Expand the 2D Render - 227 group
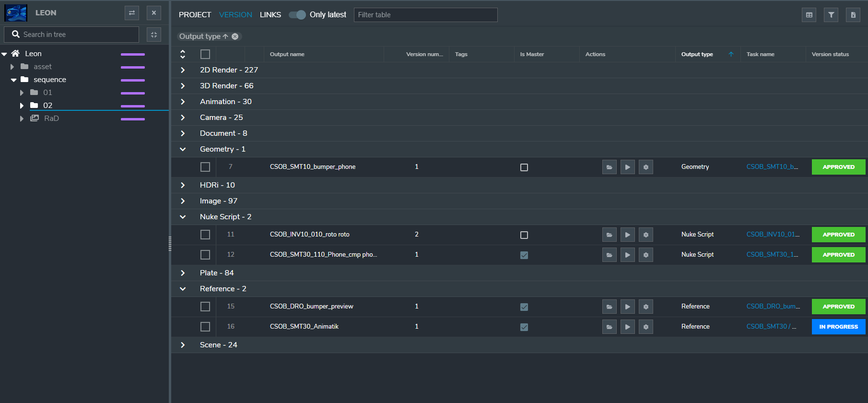Screen dimensions: 868x403 183,70
